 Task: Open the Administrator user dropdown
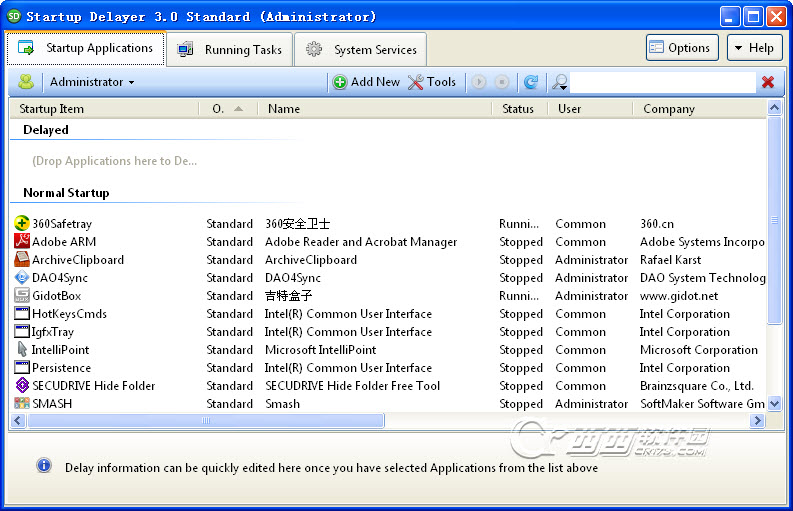click(92, 82)
